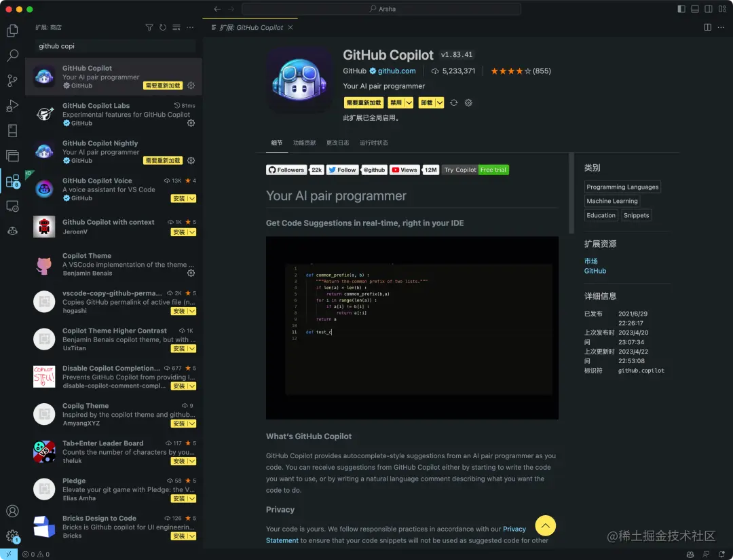Viewport: 733px width, 560px height.
Task: Open errors and warnings status item
Action: point(36,555)
